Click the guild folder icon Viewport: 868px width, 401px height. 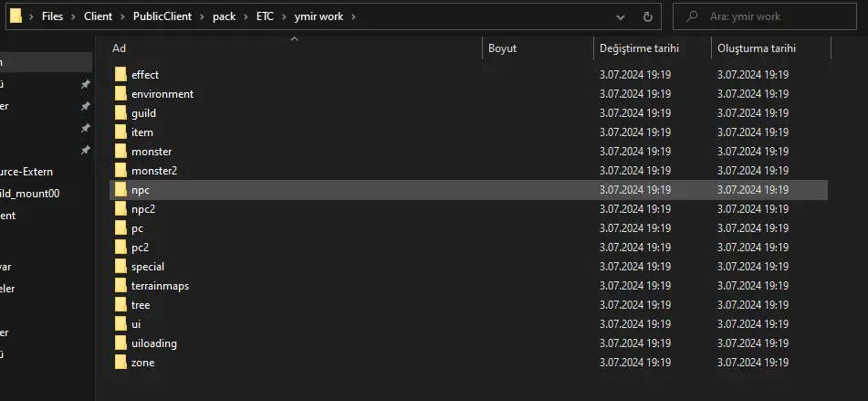point(120,113)
